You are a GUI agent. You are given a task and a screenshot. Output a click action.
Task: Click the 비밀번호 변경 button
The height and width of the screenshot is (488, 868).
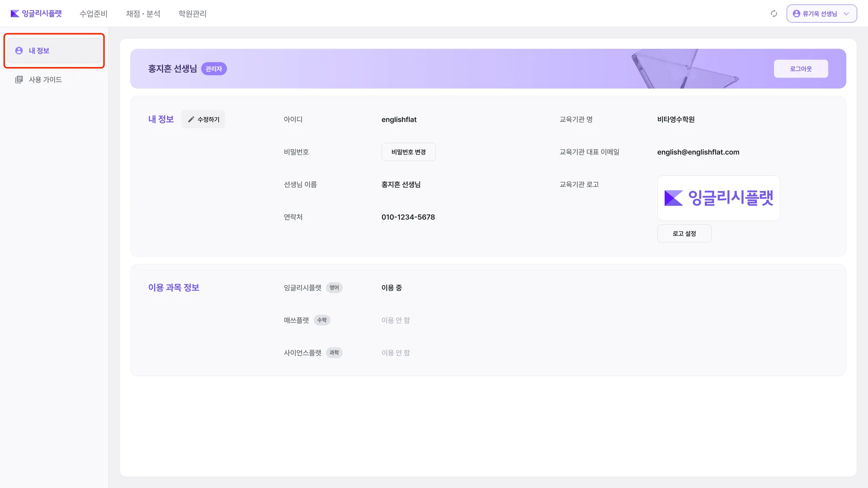pos(408,152)
